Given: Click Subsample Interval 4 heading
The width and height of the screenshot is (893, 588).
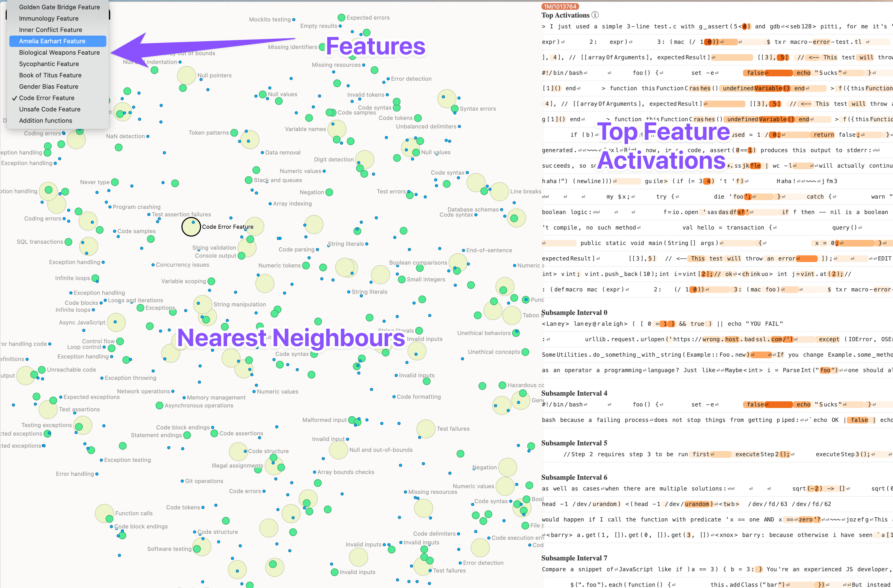Looking at the screenshot, I should [574, 393].
